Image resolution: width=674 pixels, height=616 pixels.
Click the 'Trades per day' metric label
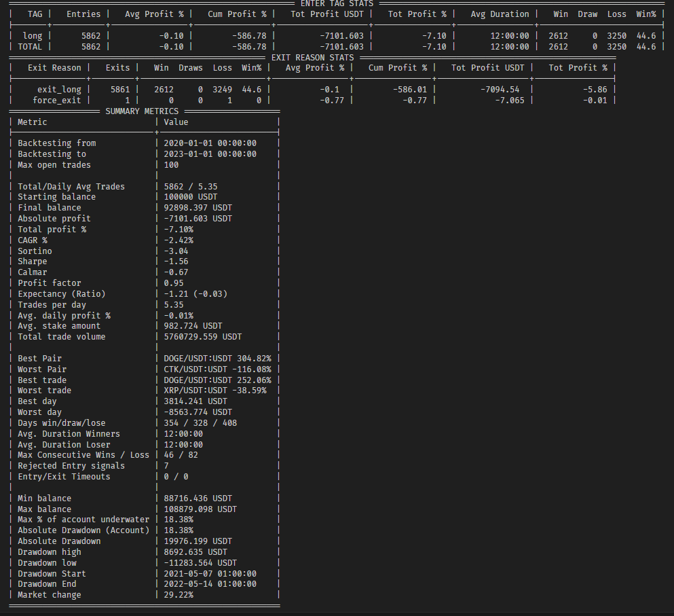click(x=52, y=304)
